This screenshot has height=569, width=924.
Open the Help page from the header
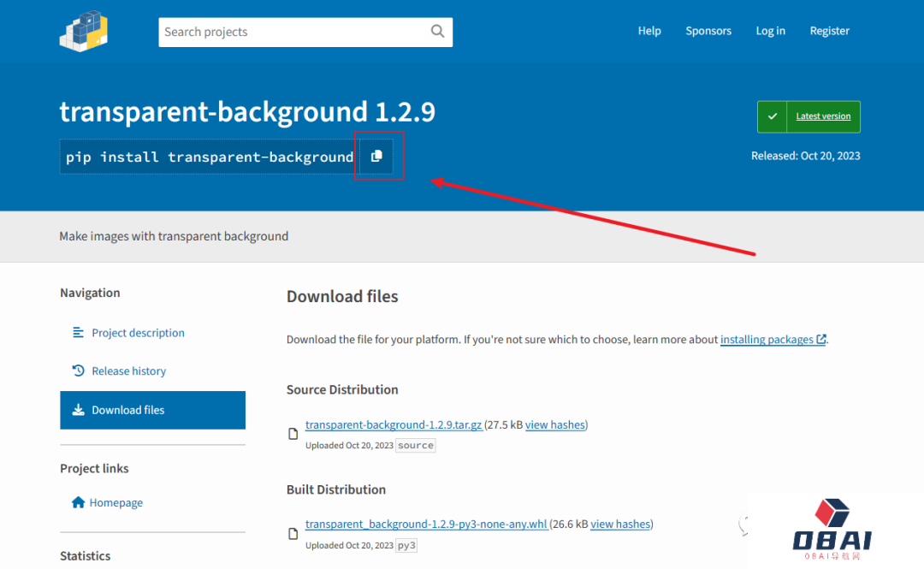click(x=649, y=31)
